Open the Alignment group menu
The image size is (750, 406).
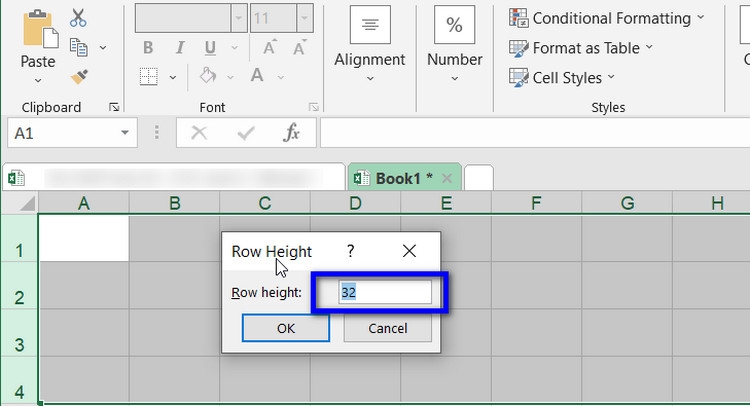click(370, 45)
